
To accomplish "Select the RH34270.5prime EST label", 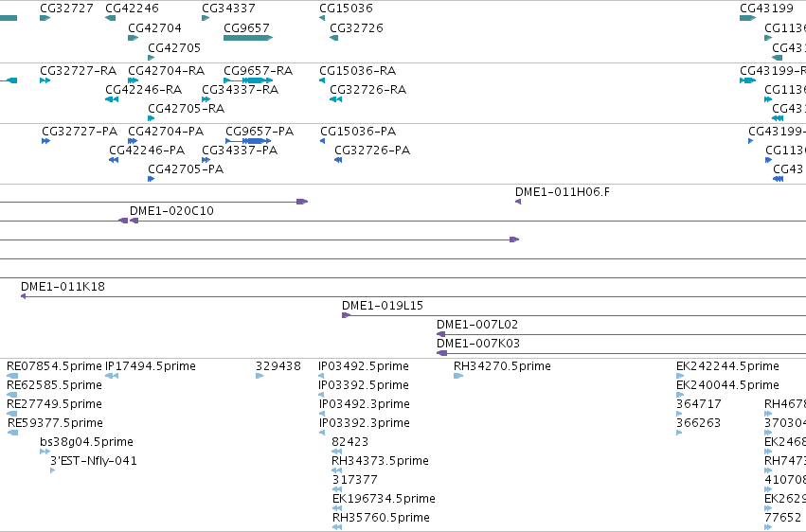I will pyautogui.click(x=502, y=366).
